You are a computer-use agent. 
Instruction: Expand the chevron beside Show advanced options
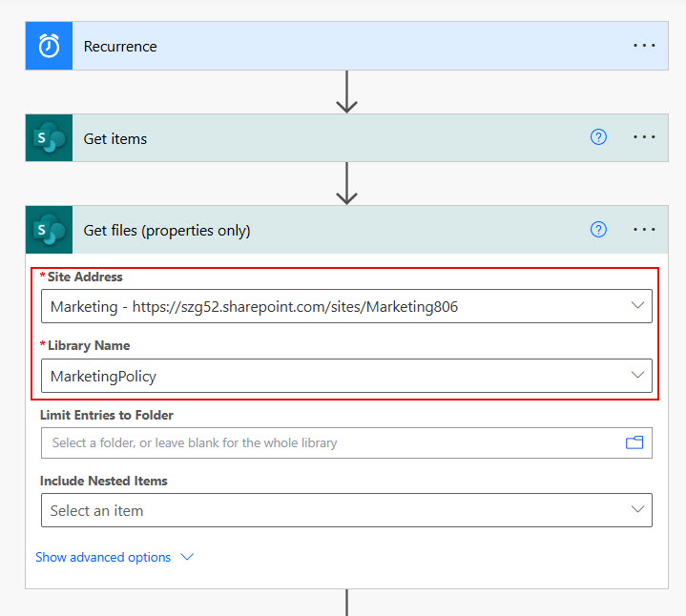click(x=187, y=557)
